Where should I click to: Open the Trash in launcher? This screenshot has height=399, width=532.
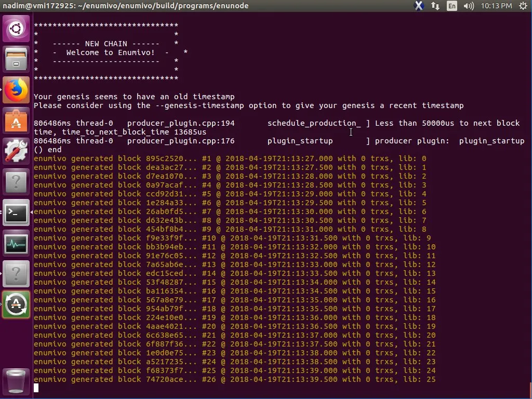(x=16, y=382)
